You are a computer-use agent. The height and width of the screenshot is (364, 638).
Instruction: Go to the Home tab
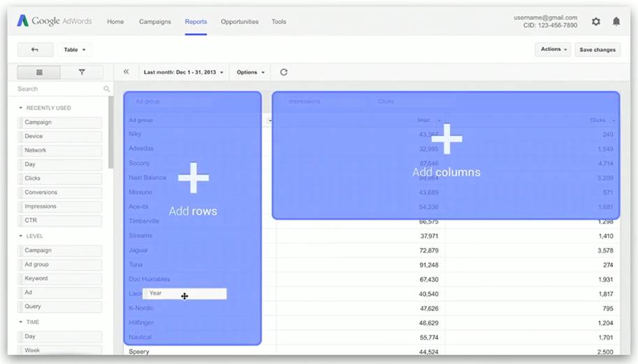(115, 22)
